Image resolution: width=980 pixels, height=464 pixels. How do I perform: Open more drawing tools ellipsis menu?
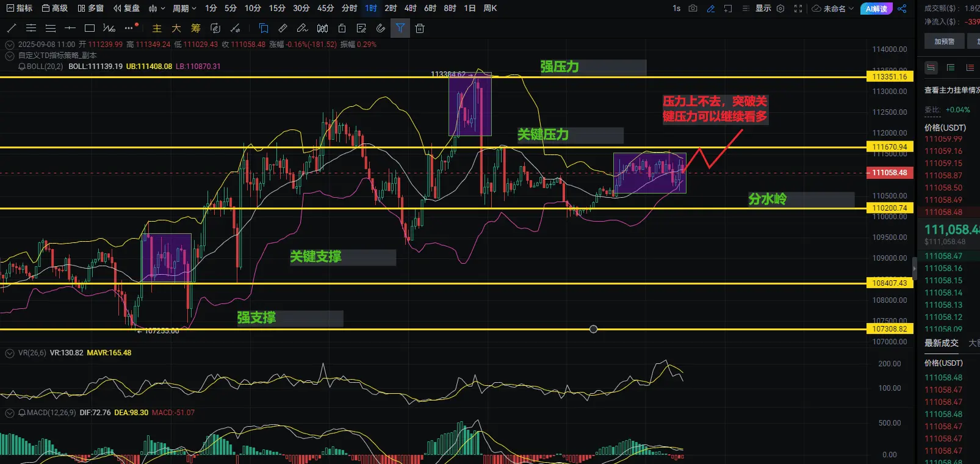pyautogui.click(x=129, y=28)
